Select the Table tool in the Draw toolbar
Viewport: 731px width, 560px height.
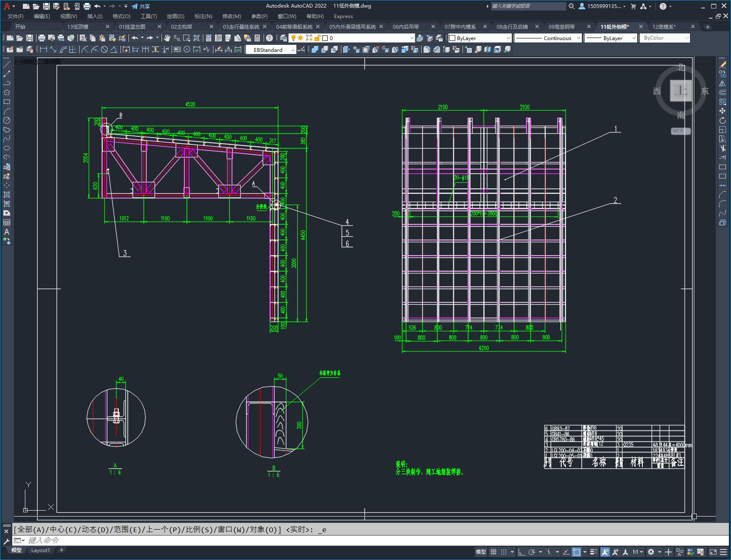tap(7, 222)
